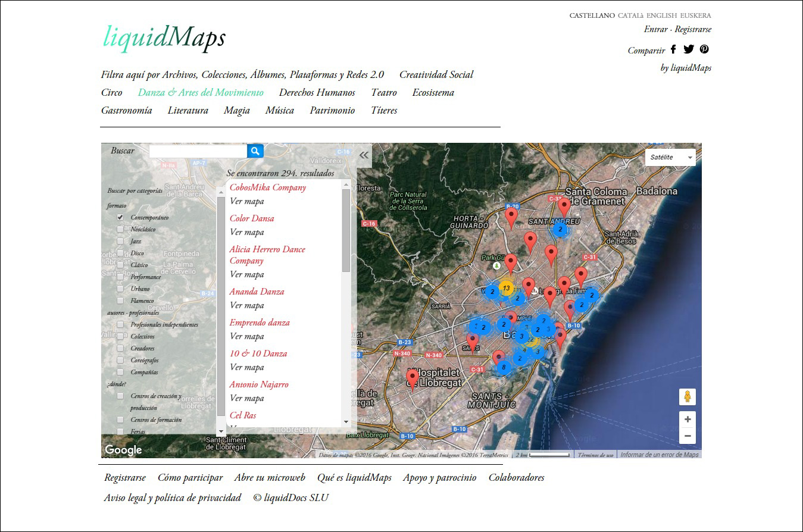Open the Creatividad Social category

pyautogui.click(x=436, y=74)
